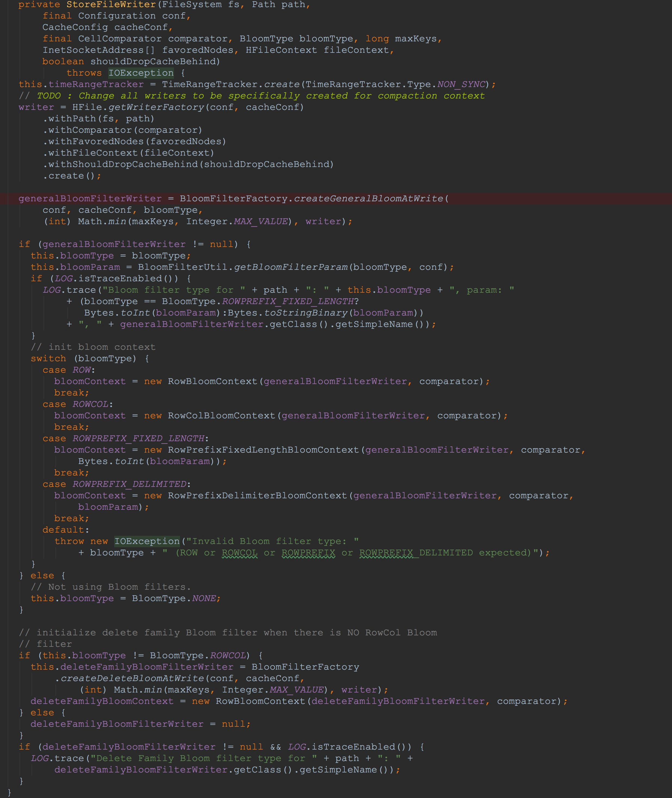Viewport: 672px width, 798px height.
Task: Click 'case ROWPREFIX_FIXED_LENGTH:' label
Action: (126, 439)
